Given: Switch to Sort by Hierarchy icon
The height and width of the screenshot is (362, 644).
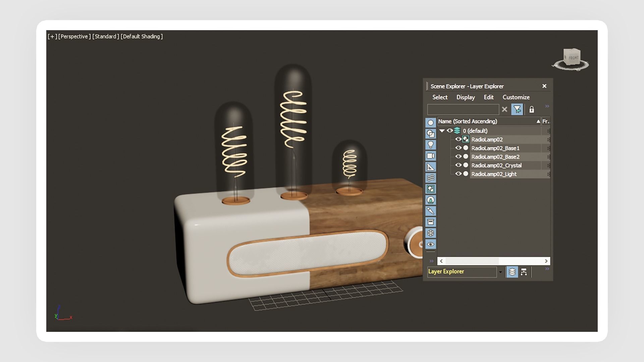Looking at the screenshot, I should (524, 272).
